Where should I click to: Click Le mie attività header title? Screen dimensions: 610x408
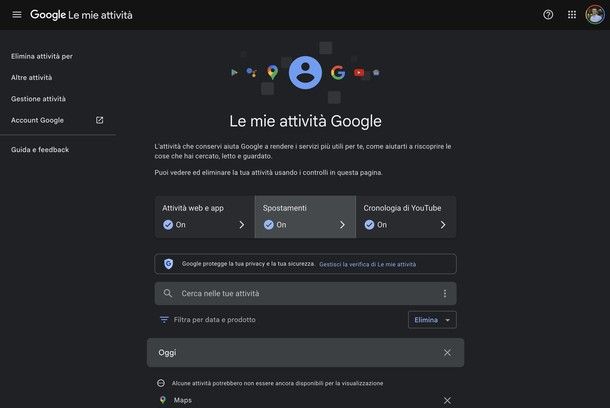[100, 15]
